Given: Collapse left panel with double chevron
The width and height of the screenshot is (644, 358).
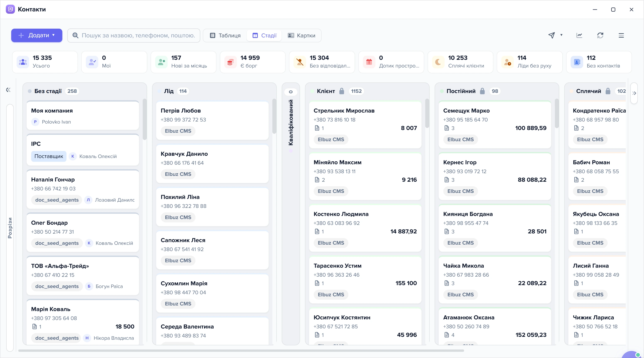Looking at the screenshot, I should [x=8, y=90].
